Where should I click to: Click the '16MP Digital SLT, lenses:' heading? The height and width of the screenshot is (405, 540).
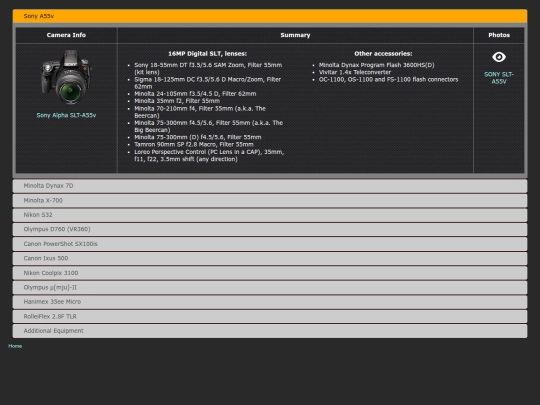click(x=207, y=54)
